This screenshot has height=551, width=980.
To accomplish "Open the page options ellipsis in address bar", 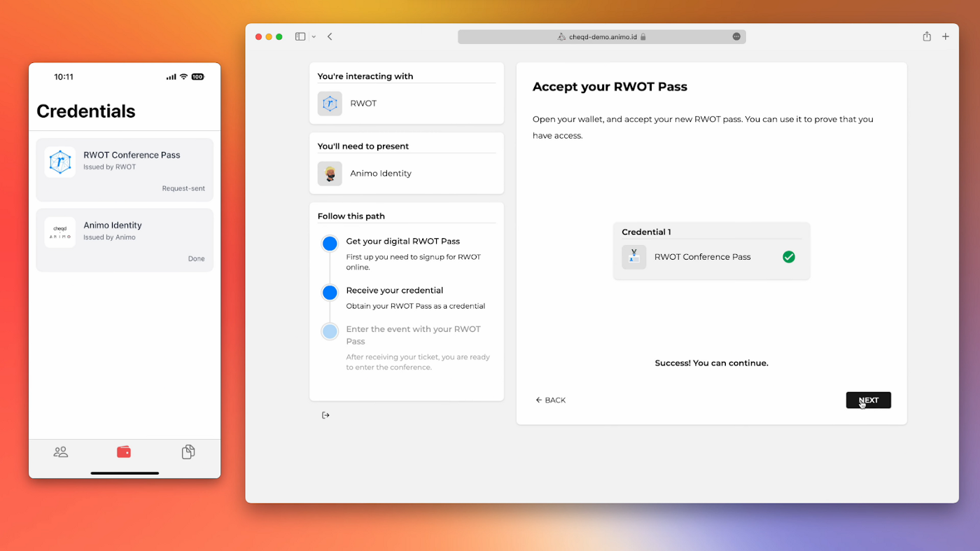I will point(736,36).
